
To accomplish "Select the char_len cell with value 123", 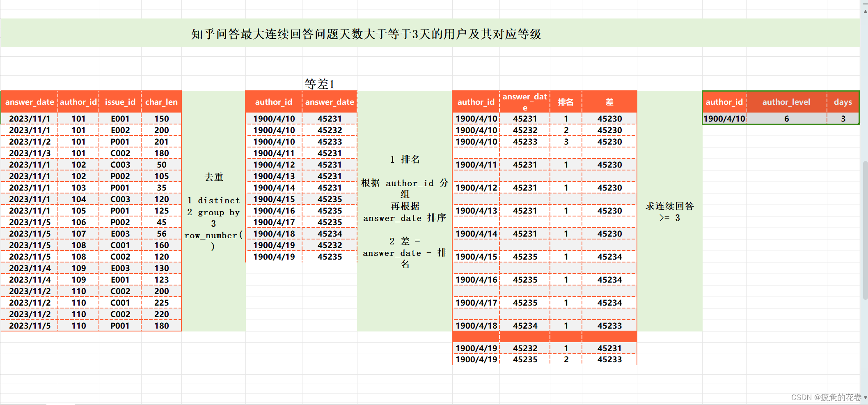I will tap(161, 280).
